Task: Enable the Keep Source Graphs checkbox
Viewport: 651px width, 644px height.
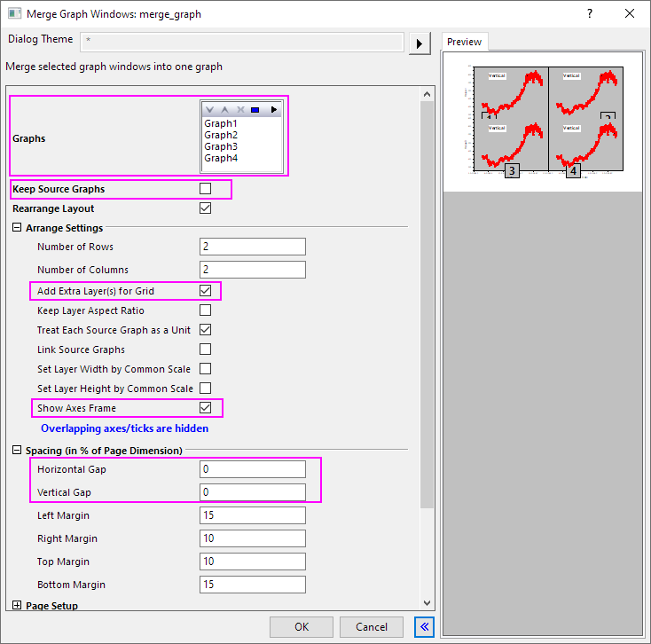Action: [x=206, y=189]
